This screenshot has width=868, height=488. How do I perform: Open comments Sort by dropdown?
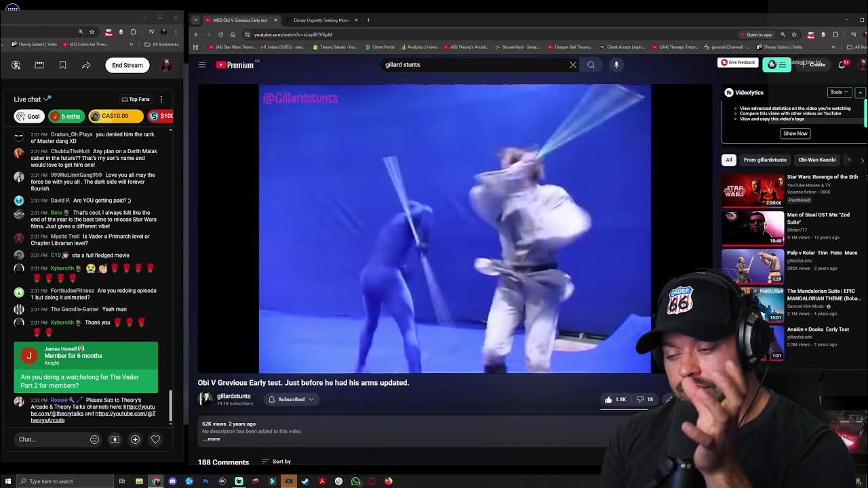[x=276, y=462]
